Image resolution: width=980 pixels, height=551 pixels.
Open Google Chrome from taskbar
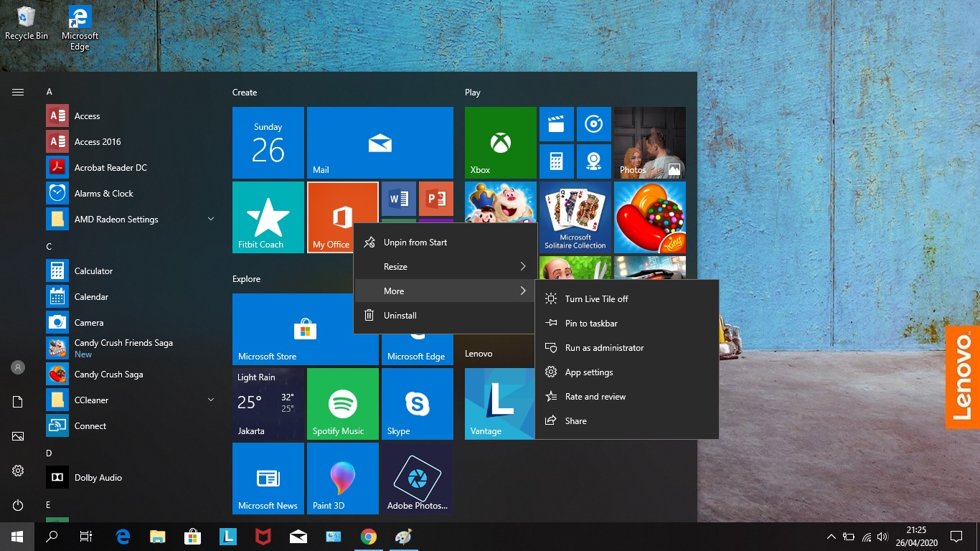click(x=369, y=537)
